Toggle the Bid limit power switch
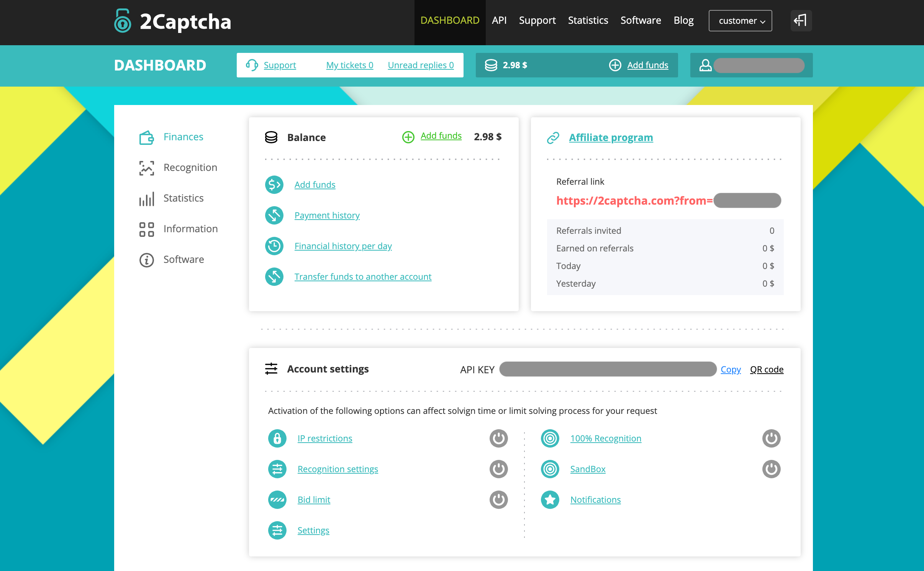Image resolution: width=924 pixels, height=571 pixels. coord(498,500)
